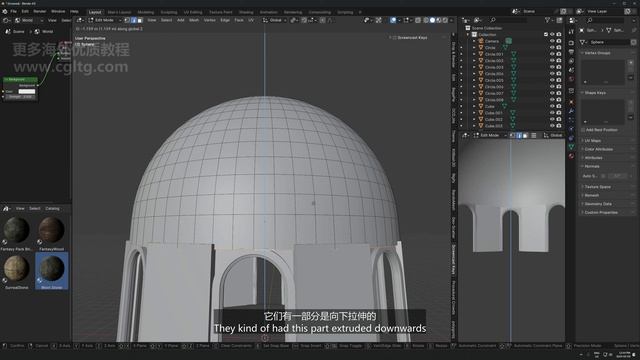
Task: Toggle Auto Smooth checkbox under Normals
Action: click(602, 176)
